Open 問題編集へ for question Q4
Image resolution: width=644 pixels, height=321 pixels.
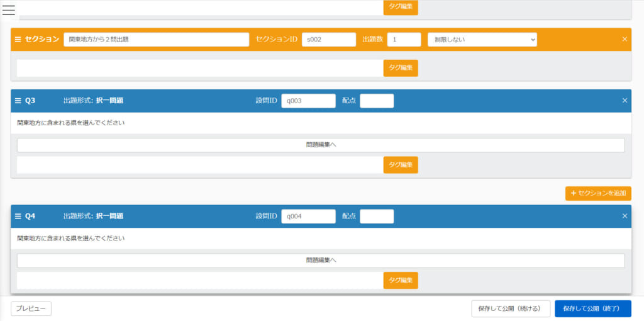coord(321,261)
